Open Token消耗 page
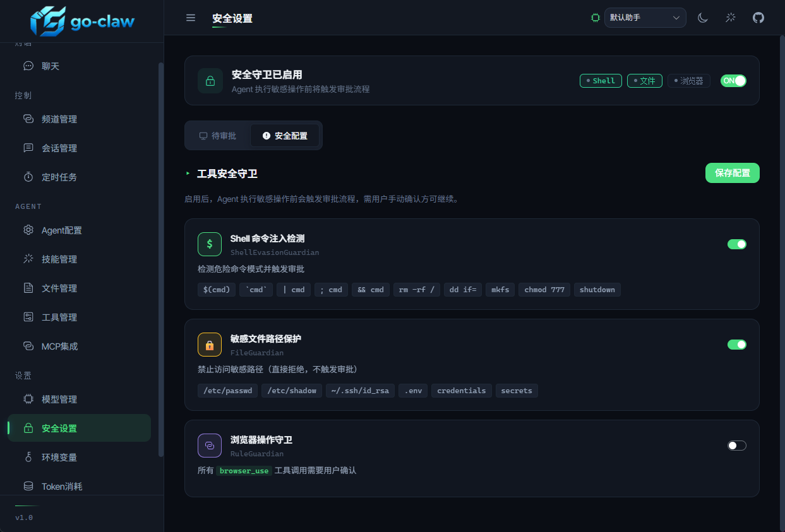Screen dimensions: 785x532 pos(80,486)
